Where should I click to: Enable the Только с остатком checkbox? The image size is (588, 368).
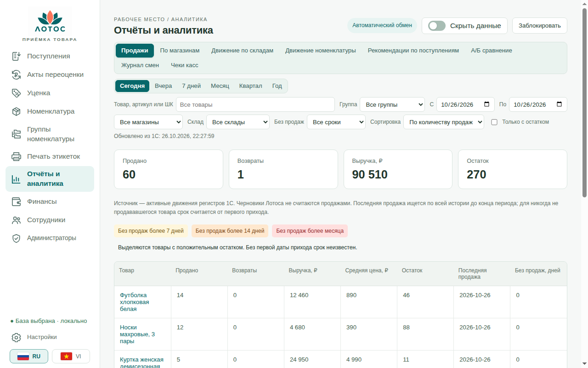(494, 122)
